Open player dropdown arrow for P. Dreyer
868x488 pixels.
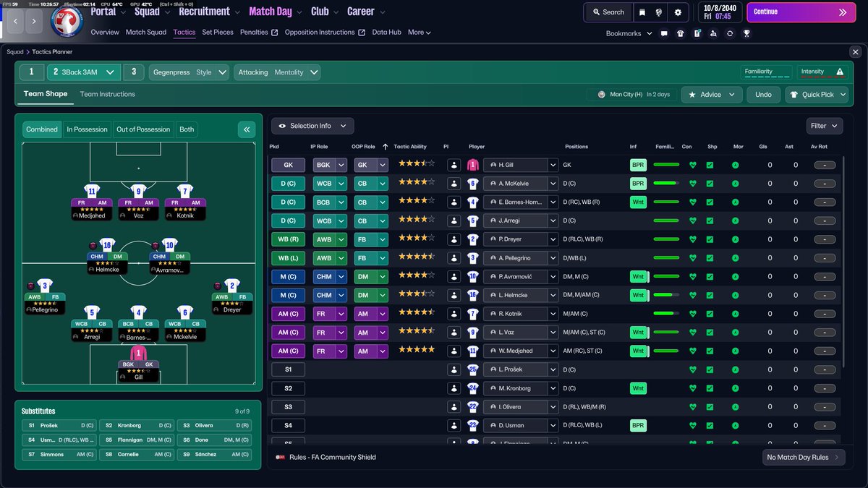553,239
